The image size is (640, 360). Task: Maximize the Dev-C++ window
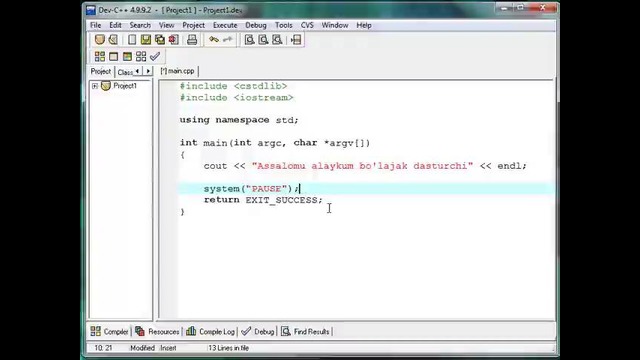coord(520,8)
